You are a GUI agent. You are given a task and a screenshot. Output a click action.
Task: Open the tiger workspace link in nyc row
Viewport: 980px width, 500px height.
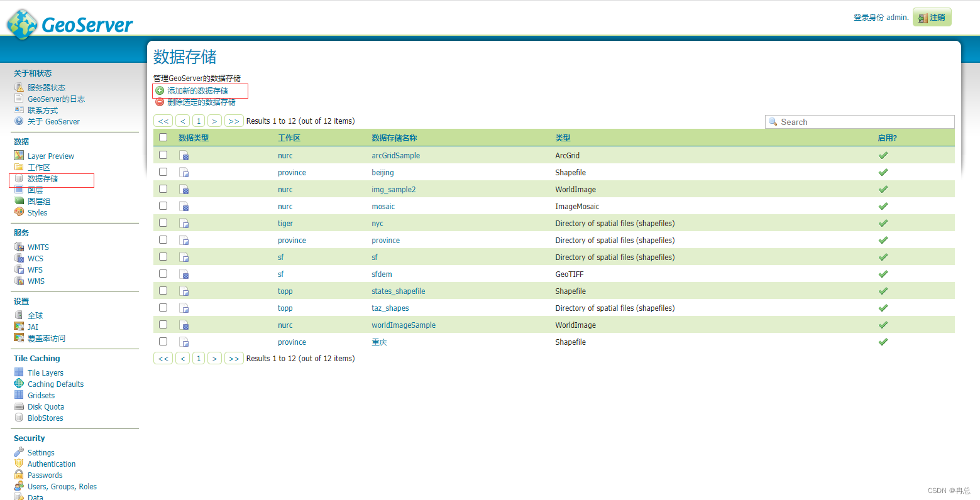tap(285, 223)
